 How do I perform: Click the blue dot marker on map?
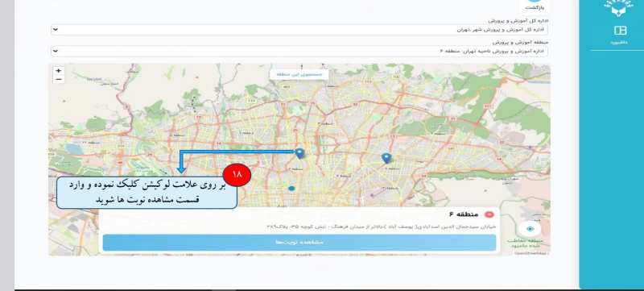click(x=291, y=189)
